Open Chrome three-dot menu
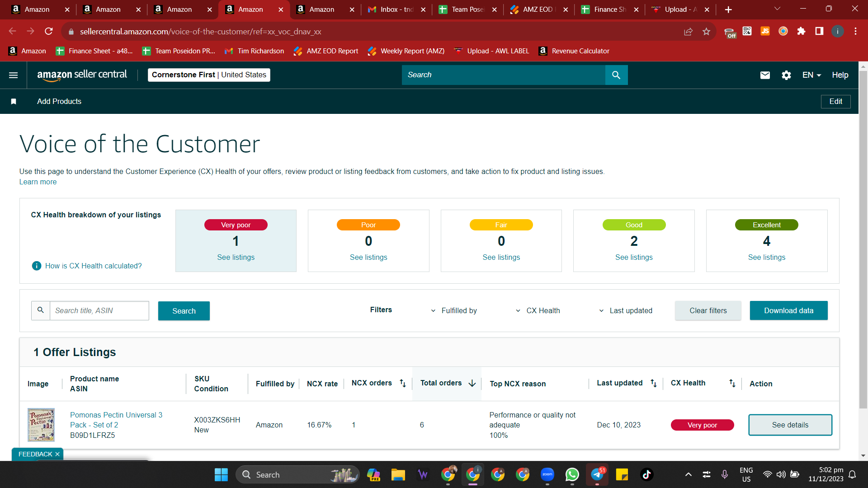Viewport: 868px width, 488px height. point(855,31)
